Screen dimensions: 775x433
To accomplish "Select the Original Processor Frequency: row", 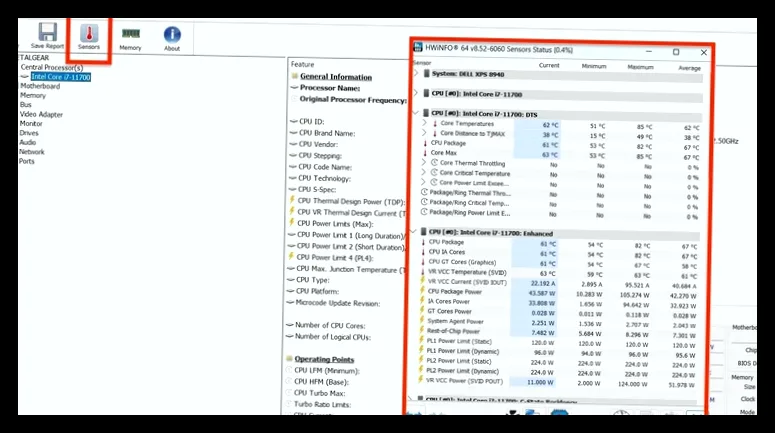I will (353, 99).
